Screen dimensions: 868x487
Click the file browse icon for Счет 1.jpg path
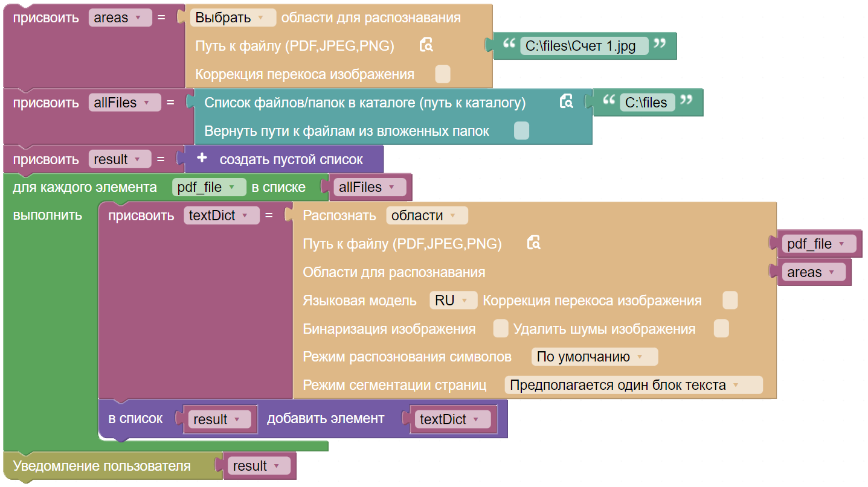click(425, 45)
